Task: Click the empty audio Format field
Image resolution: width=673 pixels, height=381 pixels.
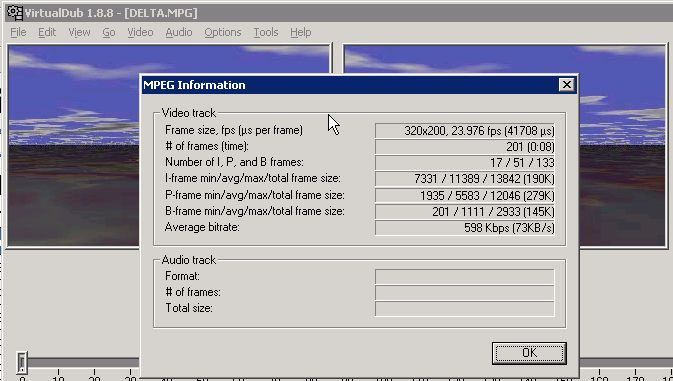Action: 465,277
